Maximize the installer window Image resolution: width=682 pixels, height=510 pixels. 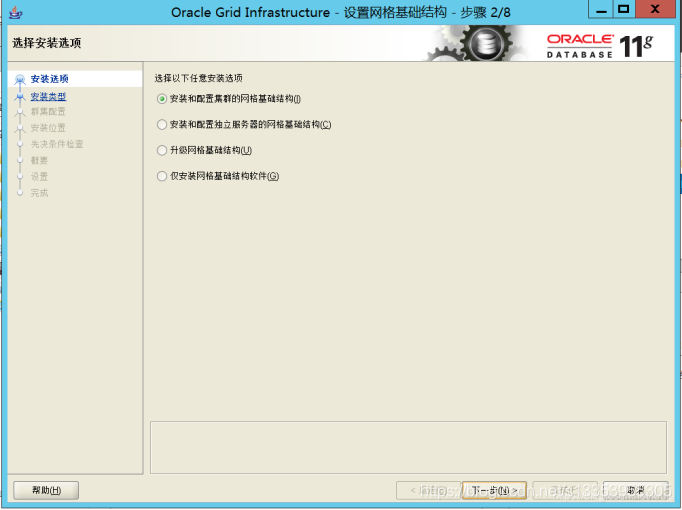pos(624,10)
